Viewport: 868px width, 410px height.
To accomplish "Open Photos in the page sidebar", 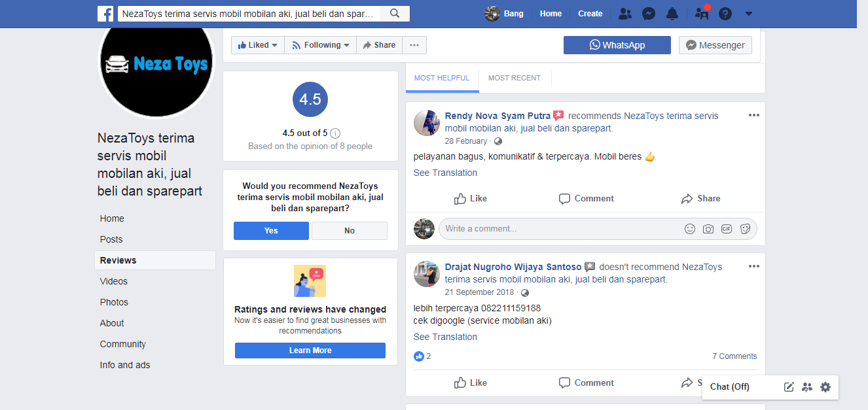I will tap(114, 302).
